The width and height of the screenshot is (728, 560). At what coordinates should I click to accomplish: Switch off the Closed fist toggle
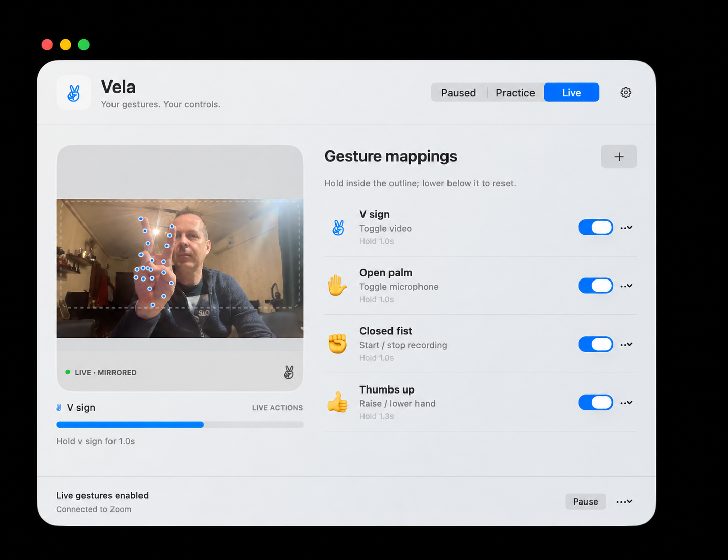(x=596, y=344)
